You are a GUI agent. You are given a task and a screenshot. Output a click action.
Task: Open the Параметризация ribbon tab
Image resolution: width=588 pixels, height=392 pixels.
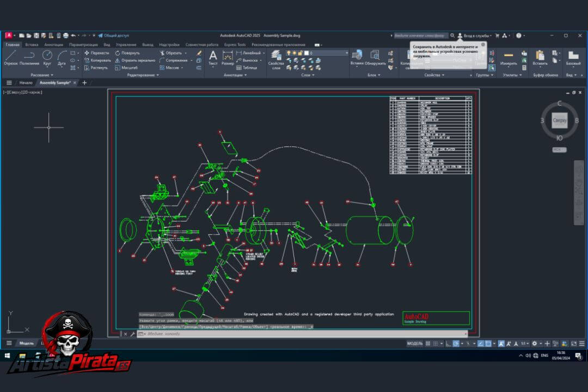pos(83,45)
